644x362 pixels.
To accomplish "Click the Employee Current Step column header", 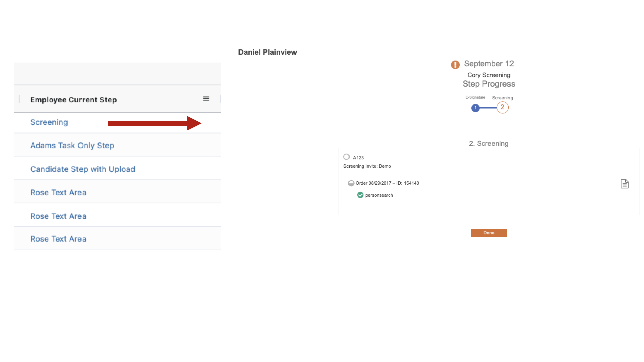I will 73,100.
